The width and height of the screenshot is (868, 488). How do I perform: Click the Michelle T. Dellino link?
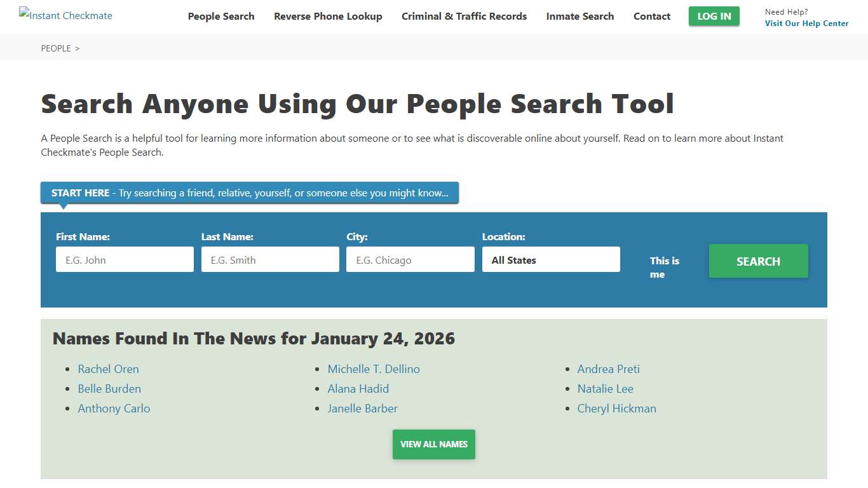coord(374,369)
